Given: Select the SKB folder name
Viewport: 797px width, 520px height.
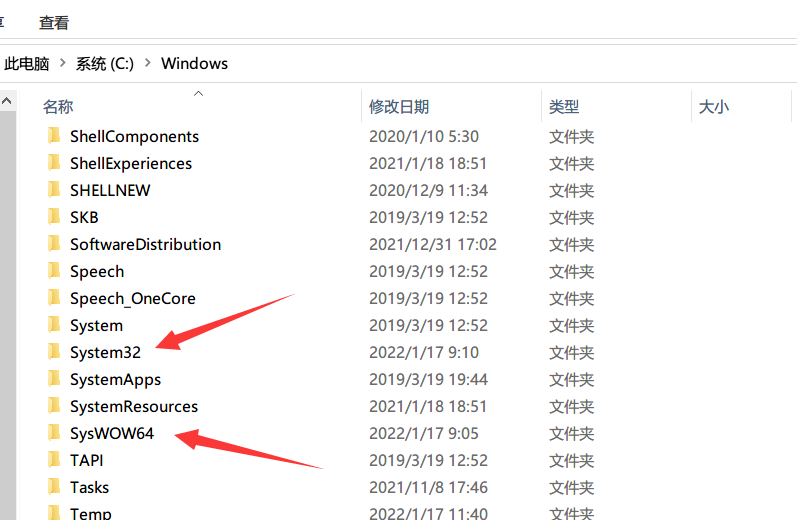Looking at the screenshot, I should [x=84, y=217].
